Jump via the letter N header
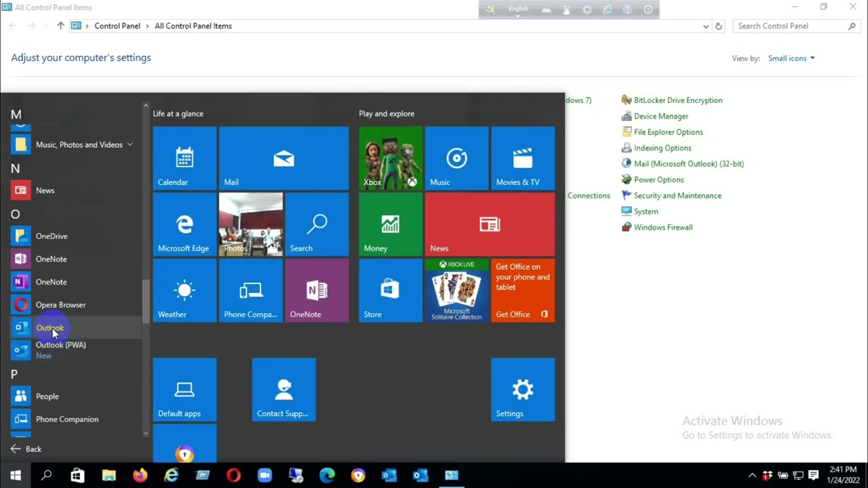 (x=16, y=168)
